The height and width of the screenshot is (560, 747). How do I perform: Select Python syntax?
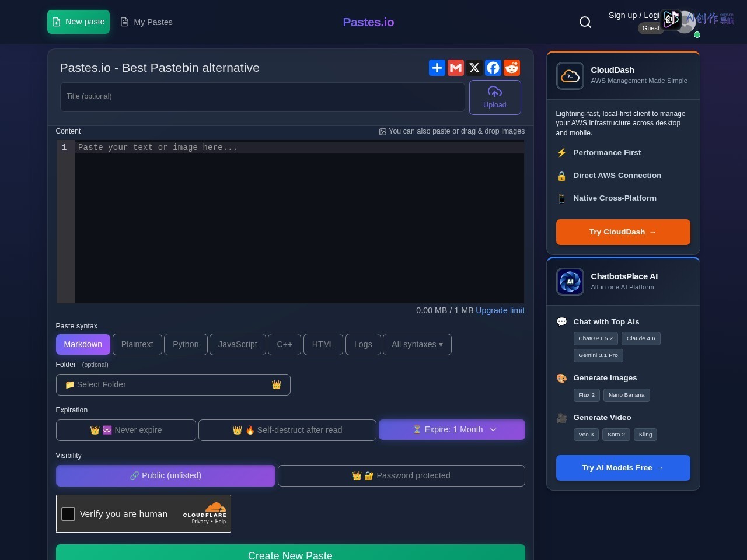(186, 344)
